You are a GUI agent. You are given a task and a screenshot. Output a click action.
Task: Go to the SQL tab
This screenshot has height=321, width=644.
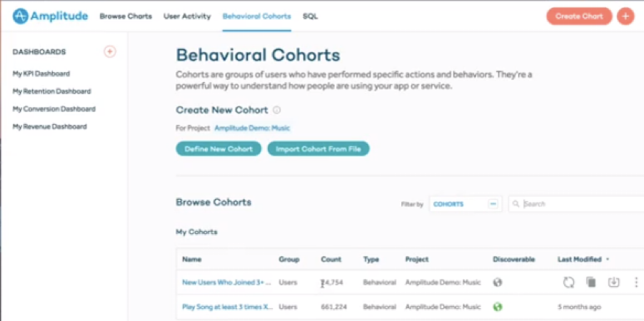click(310, 16)
